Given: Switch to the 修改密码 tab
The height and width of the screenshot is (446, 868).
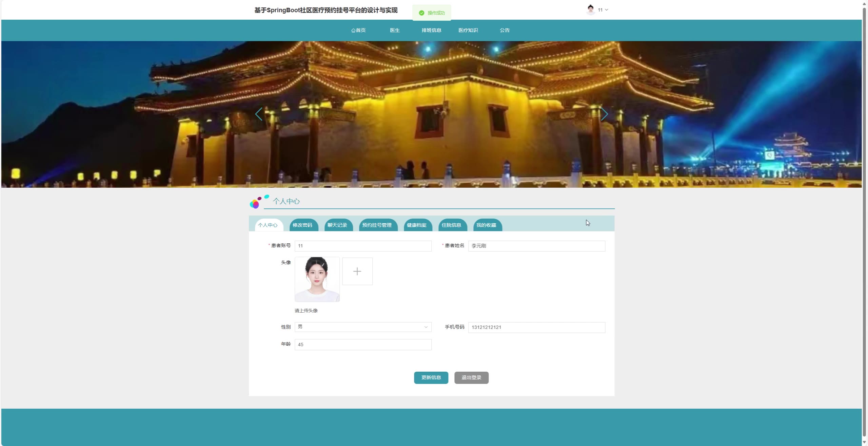Looking at the screenshot, I should click(302, 225).
